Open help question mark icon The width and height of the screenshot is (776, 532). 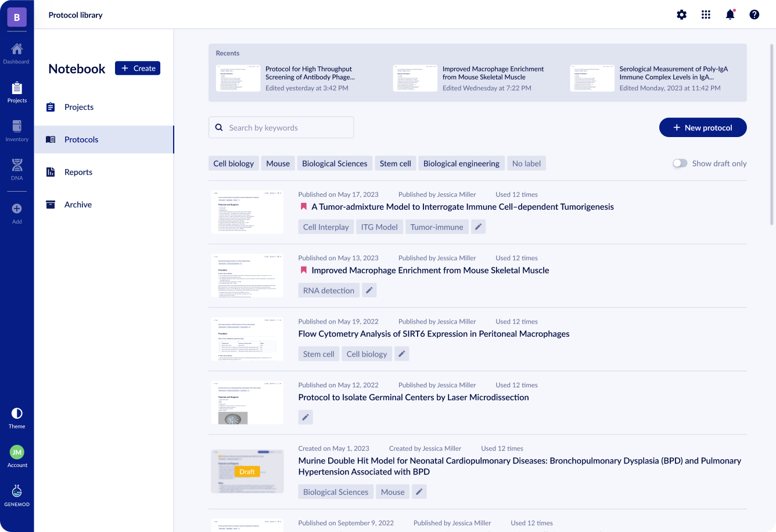click(x=755, y=15)
